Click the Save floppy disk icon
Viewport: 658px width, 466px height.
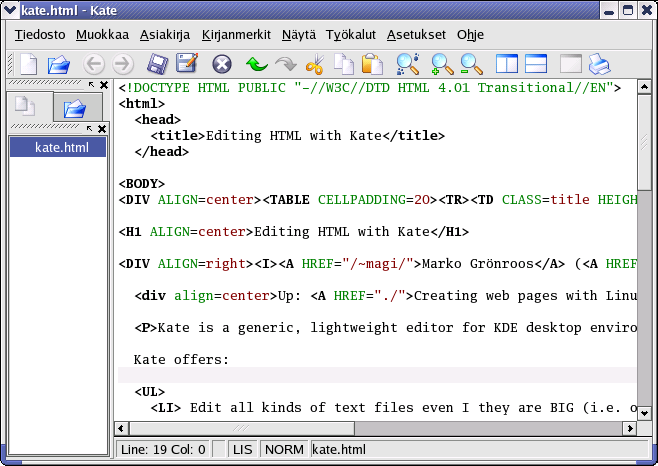[x=157, y=65]
